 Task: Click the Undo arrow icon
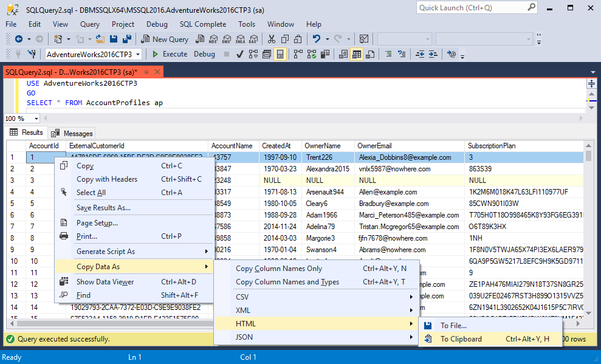(x=317, y=39)
